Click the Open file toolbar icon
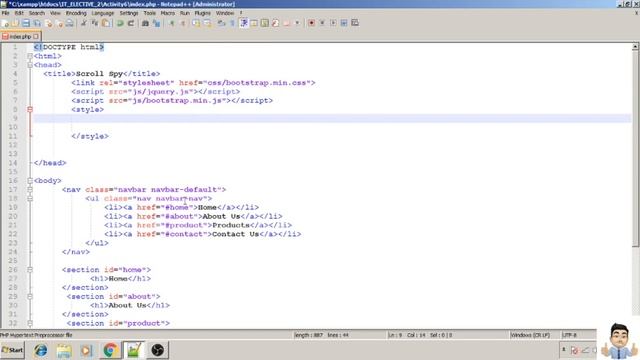 16,23
